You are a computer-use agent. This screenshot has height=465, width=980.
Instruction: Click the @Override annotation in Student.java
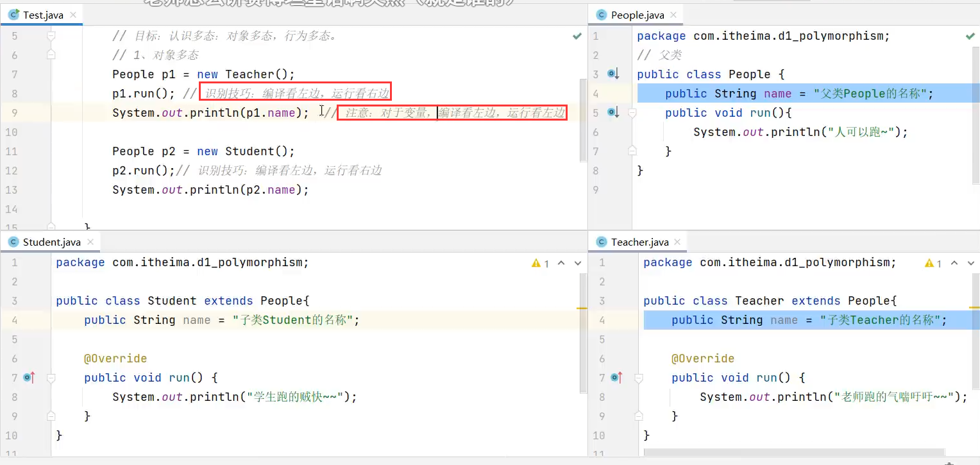tap(115, 359)
